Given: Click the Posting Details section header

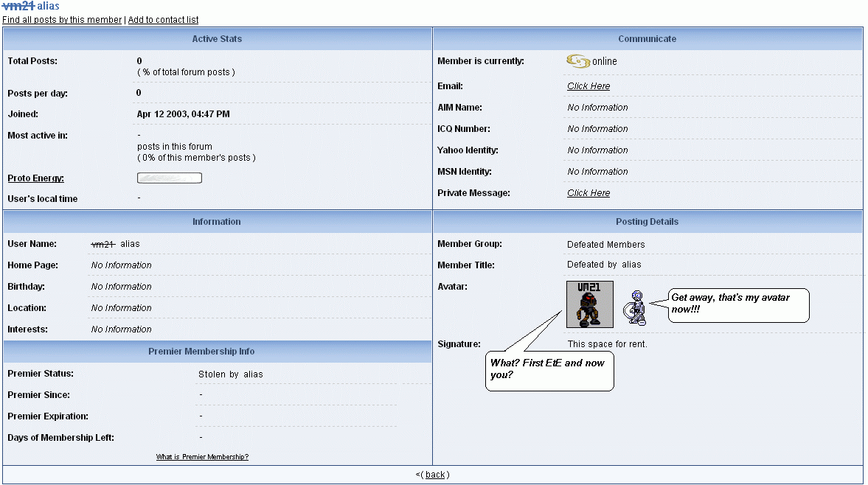Looking at the screenshot, I should click(647, 221).
